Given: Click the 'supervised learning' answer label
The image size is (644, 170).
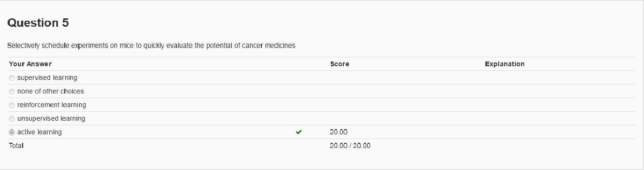Looking at the screenshot, I should (x=47, y=77).
